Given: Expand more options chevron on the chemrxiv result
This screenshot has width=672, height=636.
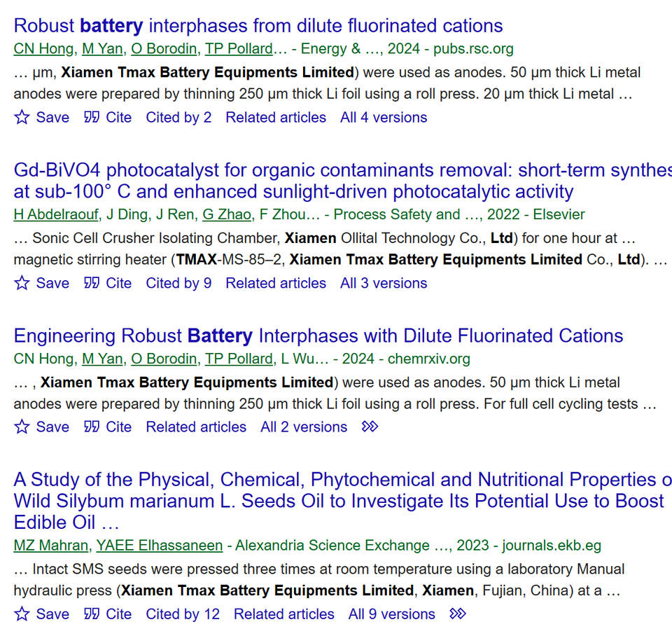Looking at the screenshot, I should 370,427.
